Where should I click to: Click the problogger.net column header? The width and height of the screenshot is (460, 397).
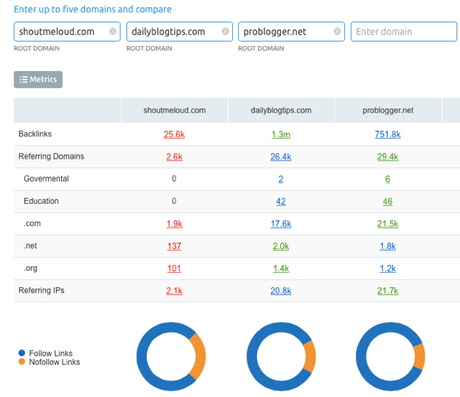coord(388,110)
